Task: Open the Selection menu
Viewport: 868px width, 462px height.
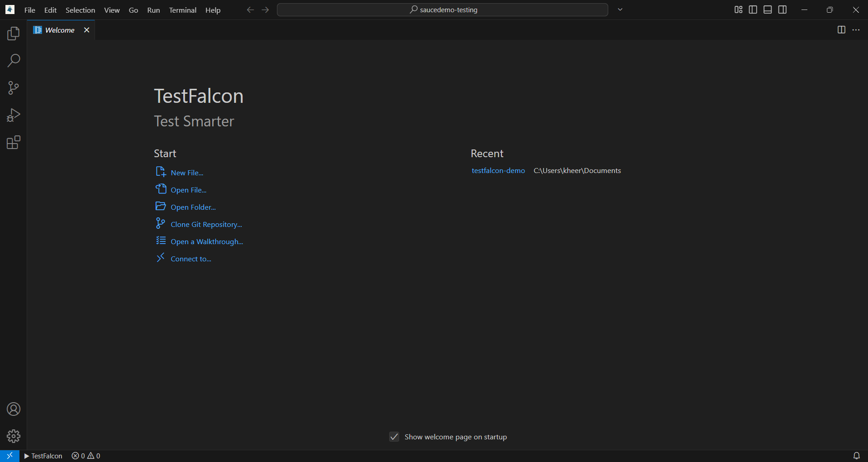Action: click(x=80, y=10)
